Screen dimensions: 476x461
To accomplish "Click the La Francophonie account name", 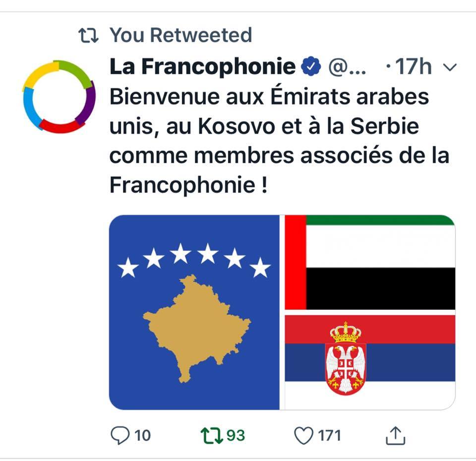I will (202, 67).
